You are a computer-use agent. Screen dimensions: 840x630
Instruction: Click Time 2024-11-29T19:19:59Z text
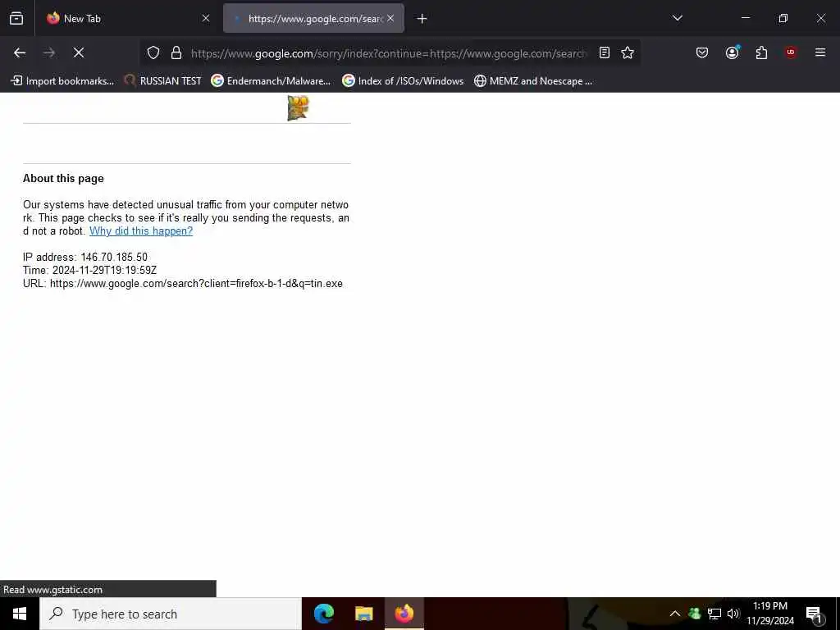(x=90, y=271)
